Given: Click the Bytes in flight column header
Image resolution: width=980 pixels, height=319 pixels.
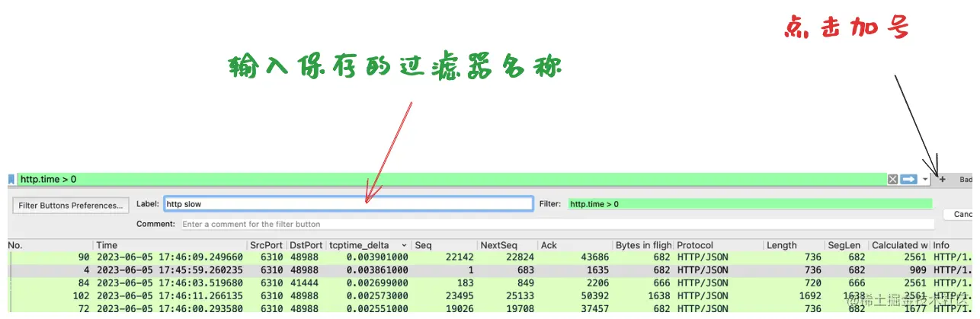Looking at the screenshot, I should [644, 245].
